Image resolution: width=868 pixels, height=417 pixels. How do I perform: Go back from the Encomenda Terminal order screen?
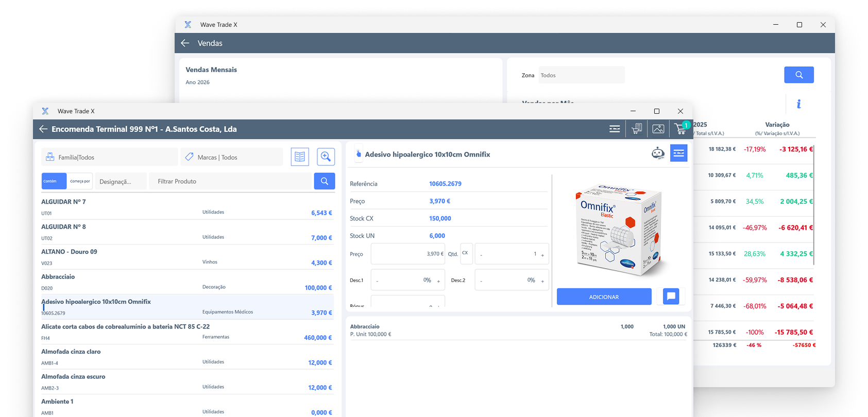coord(43,129)
